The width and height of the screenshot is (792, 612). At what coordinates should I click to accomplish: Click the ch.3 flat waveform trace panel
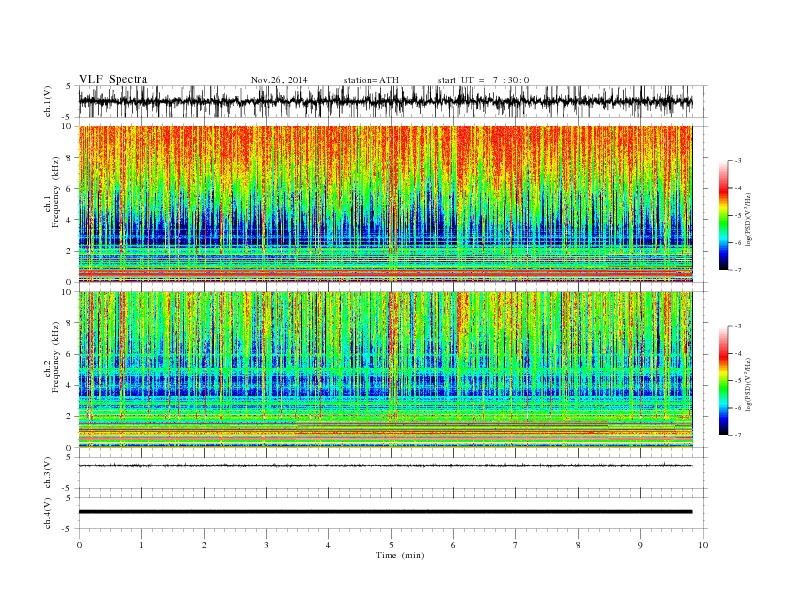(392, 473)
